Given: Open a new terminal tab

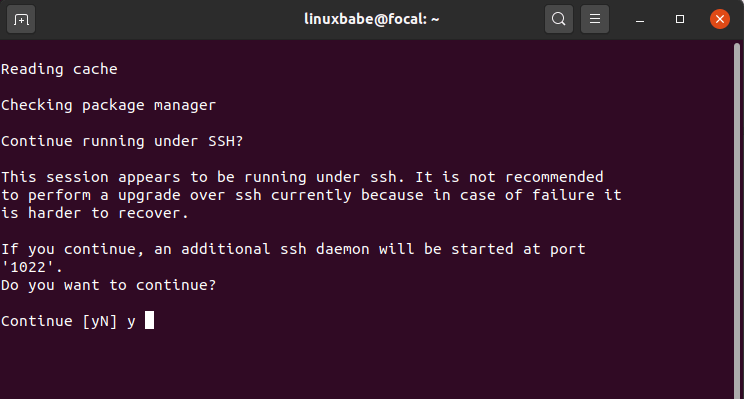Looking at the screenshot, I should 21,19.
